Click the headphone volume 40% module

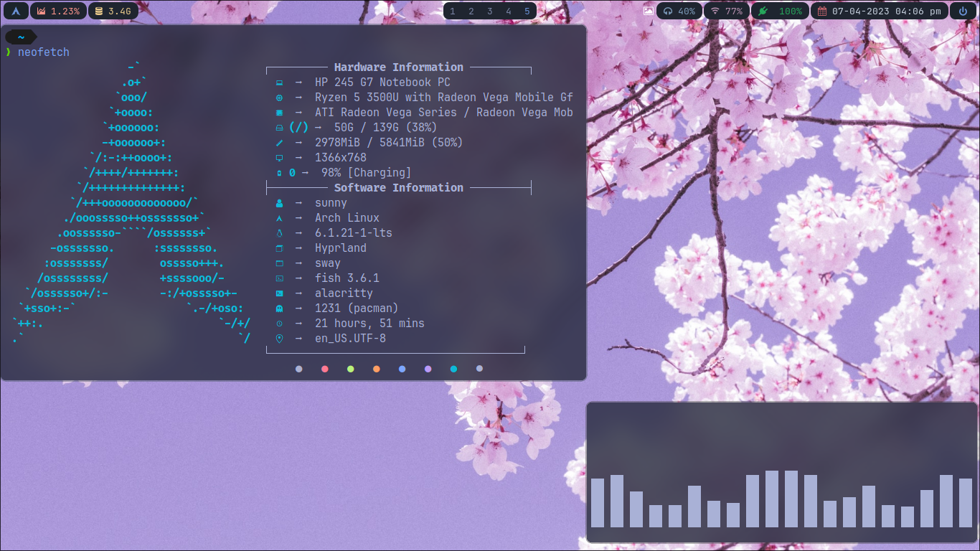(x=679, y=11)
